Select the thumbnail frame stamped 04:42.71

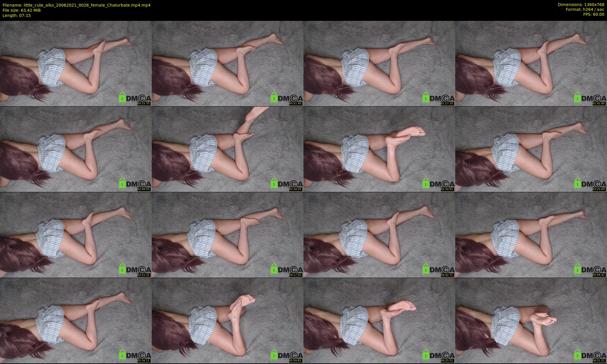(379, 235)
